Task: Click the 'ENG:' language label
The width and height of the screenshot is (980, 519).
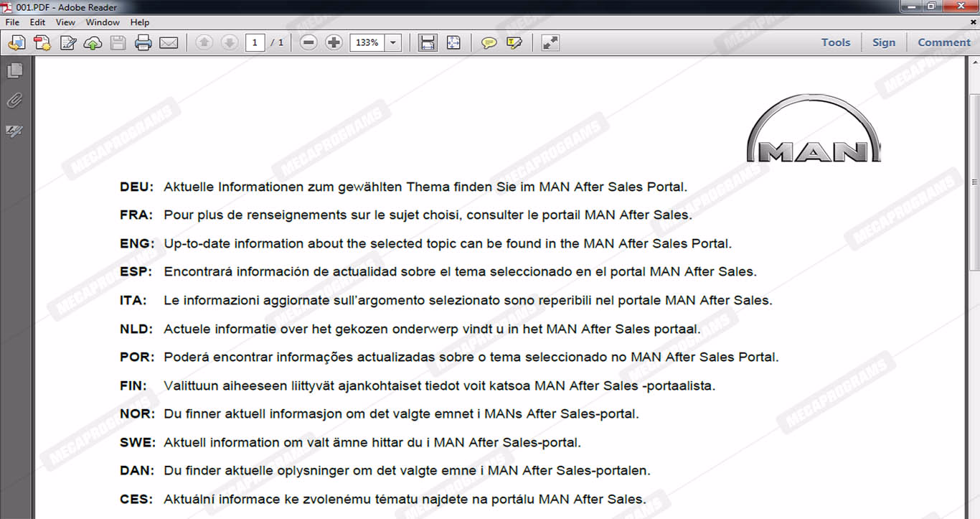Action: (x=137, y=243)
